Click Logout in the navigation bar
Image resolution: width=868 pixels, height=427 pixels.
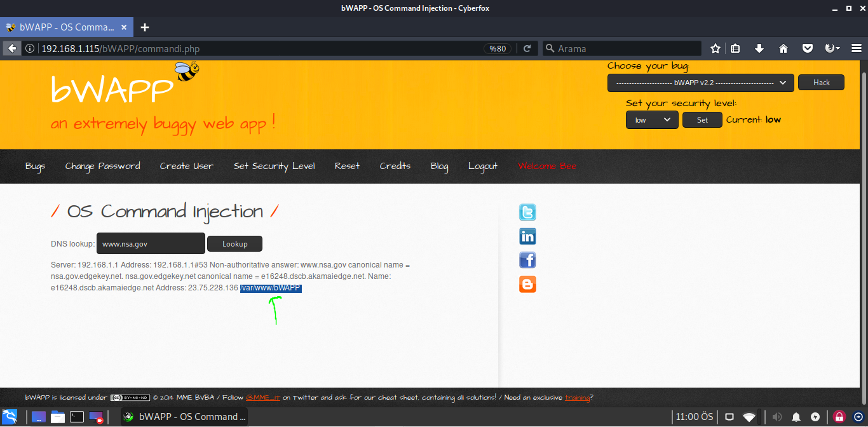tap(483, 166)
